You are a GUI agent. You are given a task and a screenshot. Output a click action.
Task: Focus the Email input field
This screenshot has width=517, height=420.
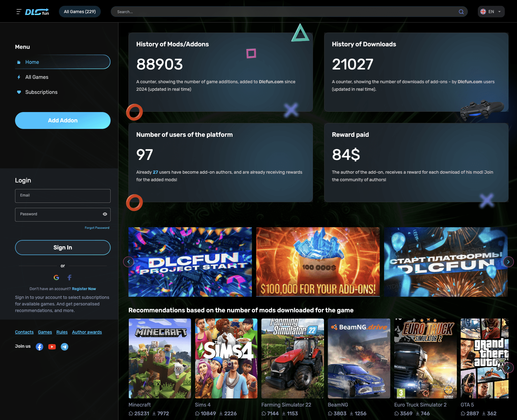(x=63, y=196)
